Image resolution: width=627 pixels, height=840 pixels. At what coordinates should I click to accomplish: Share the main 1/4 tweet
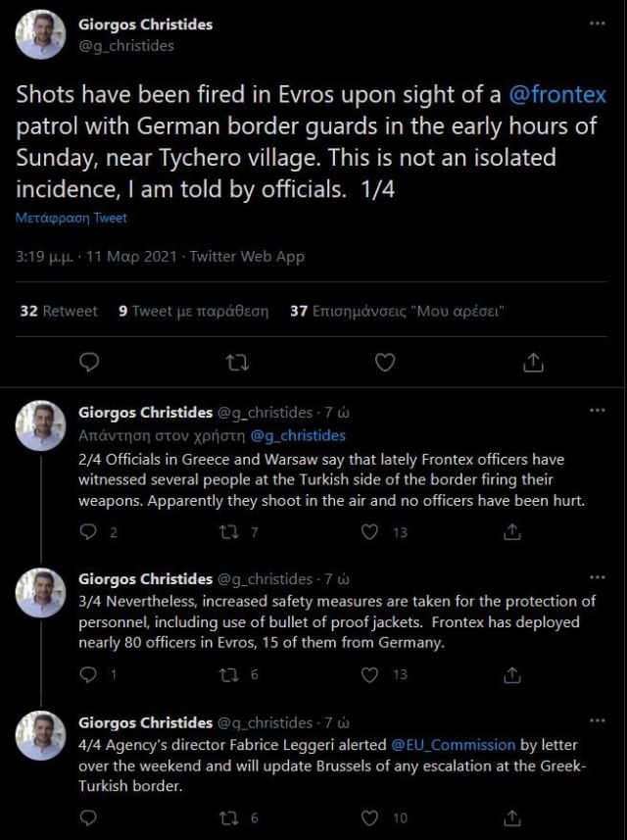pyautogui.click(x=533, y=363)
